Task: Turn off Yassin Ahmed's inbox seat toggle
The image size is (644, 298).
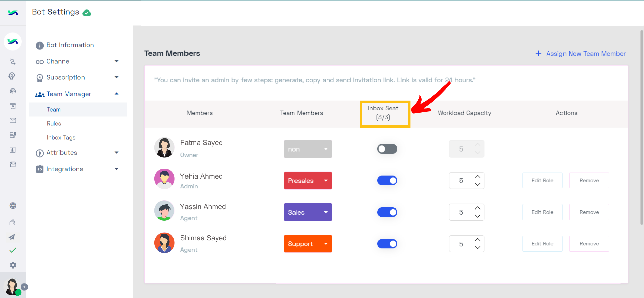Action: coord(387,212)
